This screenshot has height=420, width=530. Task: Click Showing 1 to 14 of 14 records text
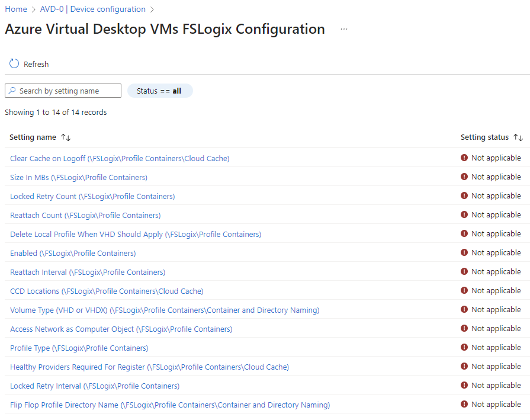(x=56, y=113)
